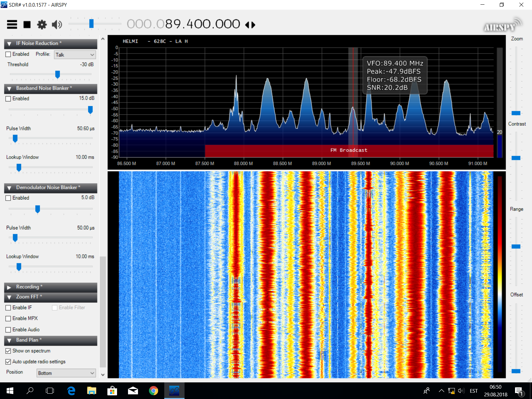Image resolution: width=532 pixels, height=399 pixels.
Task: Open Google Chrome from the taskbar
Action: tap(153, 391)
